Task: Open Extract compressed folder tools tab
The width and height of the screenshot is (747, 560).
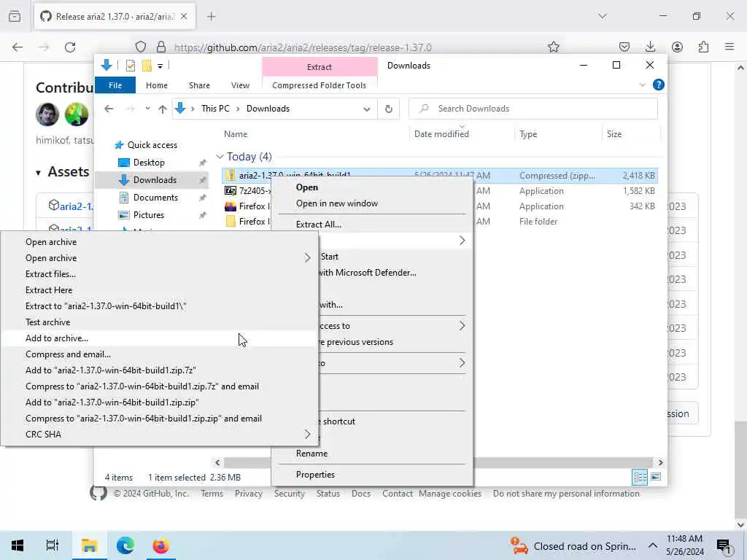Action: click(x=320, y=67)
